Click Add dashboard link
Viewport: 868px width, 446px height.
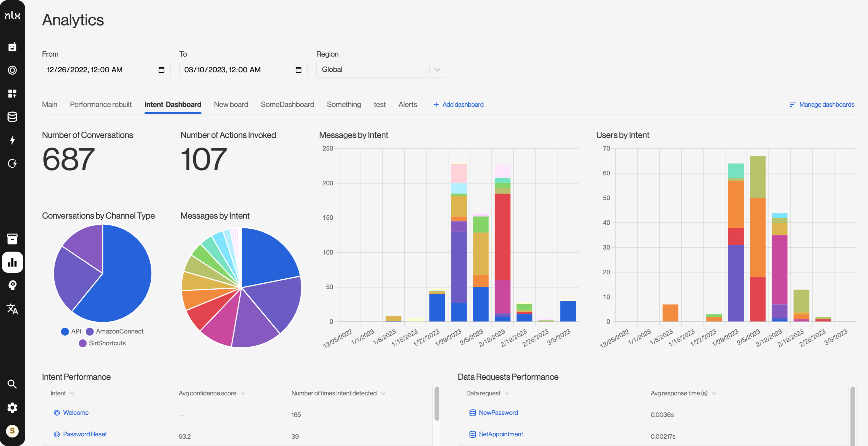458,104
